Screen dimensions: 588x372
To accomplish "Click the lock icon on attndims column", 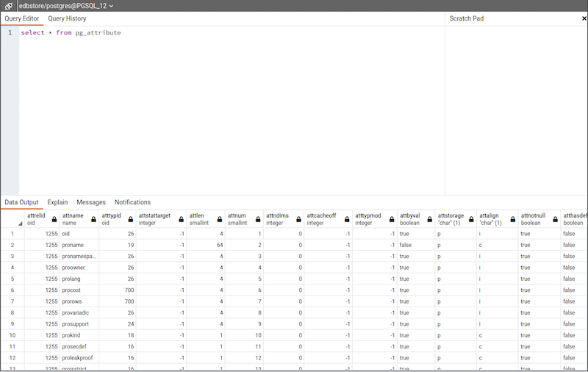I will coord(298,219).
